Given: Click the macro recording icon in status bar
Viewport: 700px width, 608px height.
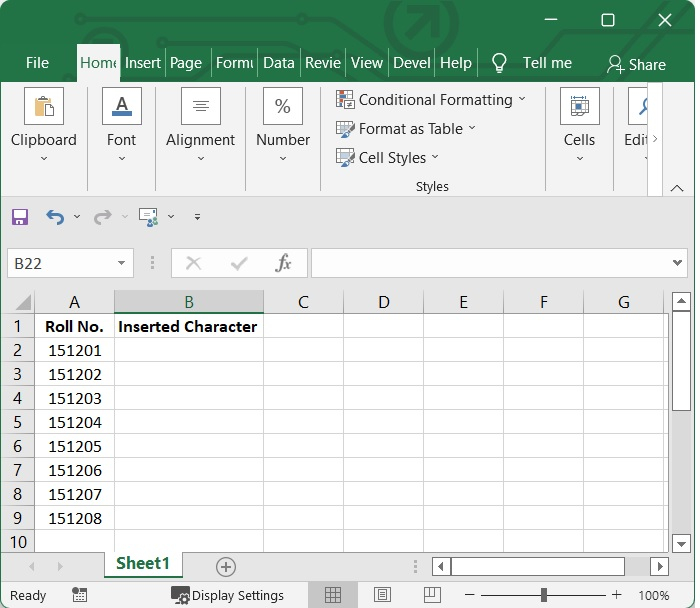Looking at the screenshot, I should 79,595.
